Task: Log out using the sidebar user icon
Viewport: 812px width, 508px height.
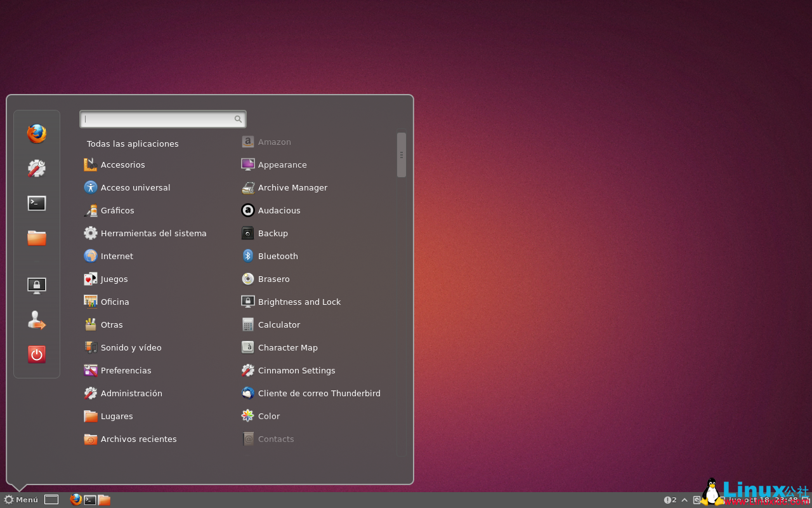Action: (37, 320)
